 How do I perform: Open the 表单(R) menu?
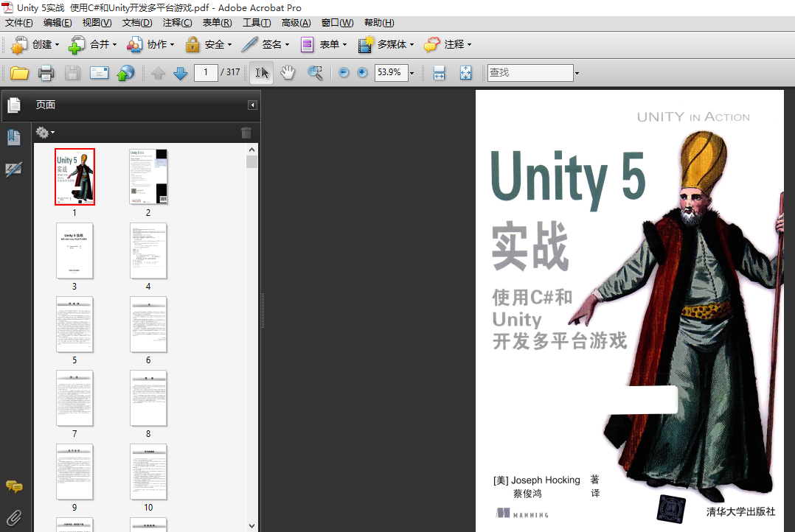coord(217,23)
